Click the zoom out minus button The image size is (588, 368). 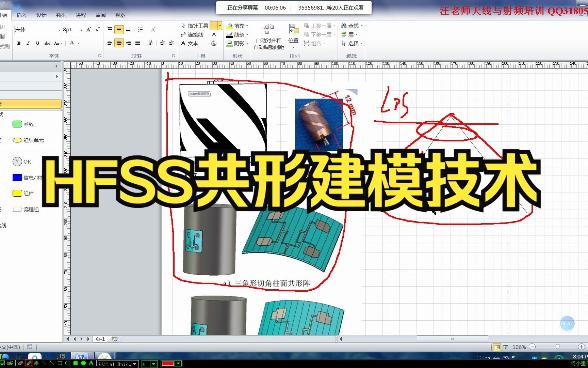point(533,347)
